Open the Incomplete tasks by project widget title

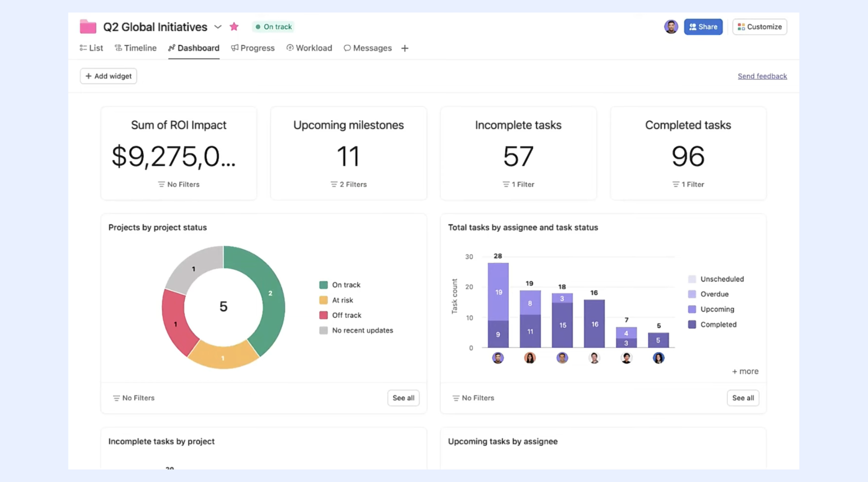161,441
